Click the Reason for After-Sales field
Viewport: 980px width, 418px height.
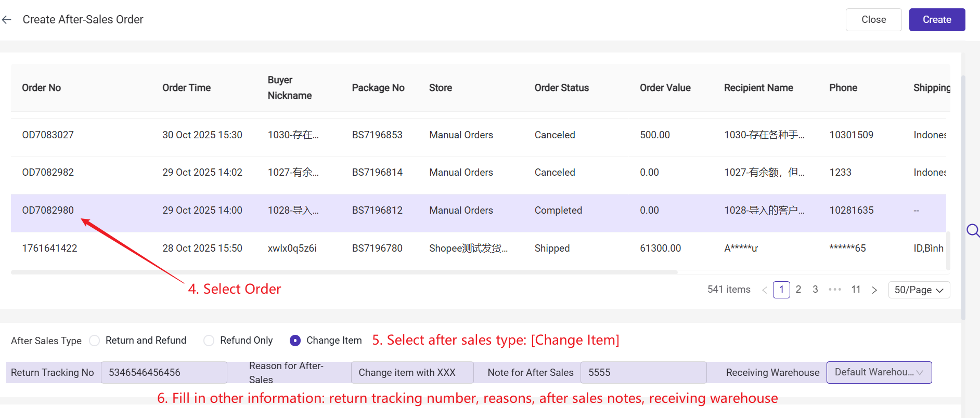click(412, 373)
